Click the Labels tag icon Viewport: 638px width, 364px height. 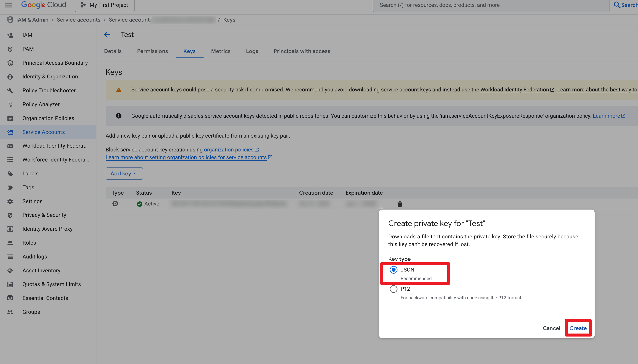click(x=10, y=173)
